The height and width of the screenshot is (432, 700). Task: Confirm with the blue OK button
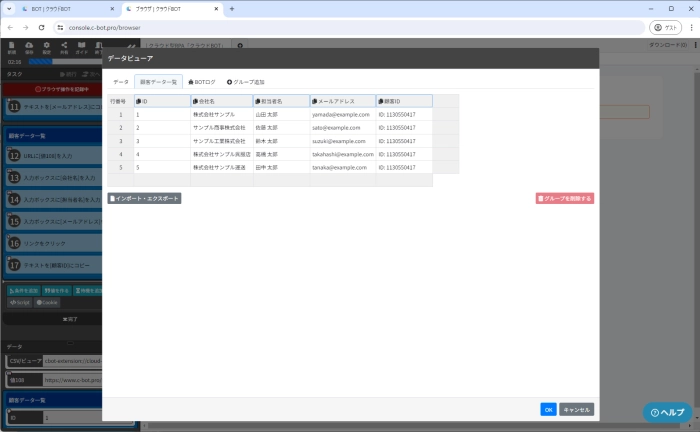pos(548,409)
